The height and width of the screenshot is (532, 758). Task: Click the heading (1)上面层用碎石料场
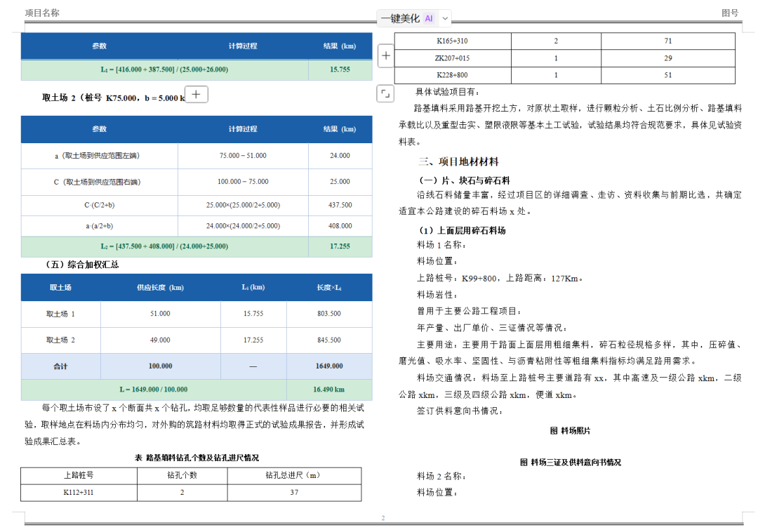(462, 230)
